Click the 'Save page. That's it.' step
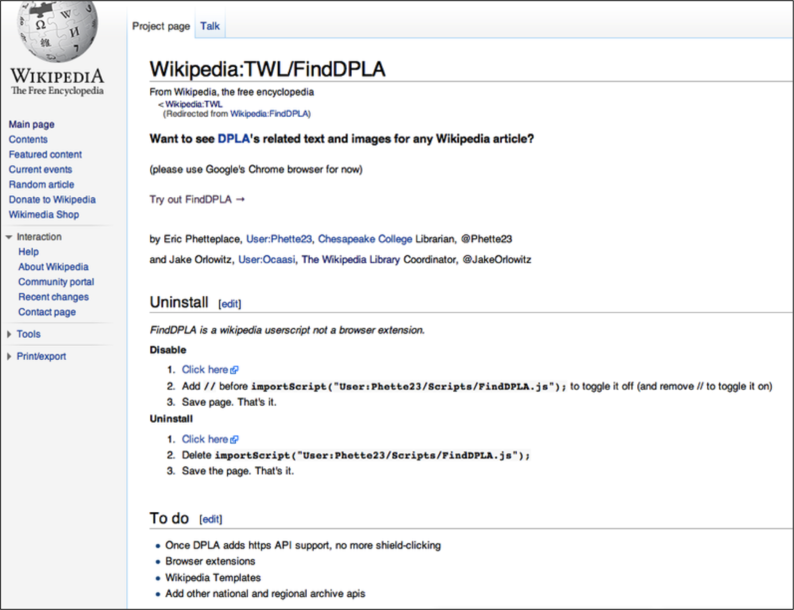 point(229,402)
